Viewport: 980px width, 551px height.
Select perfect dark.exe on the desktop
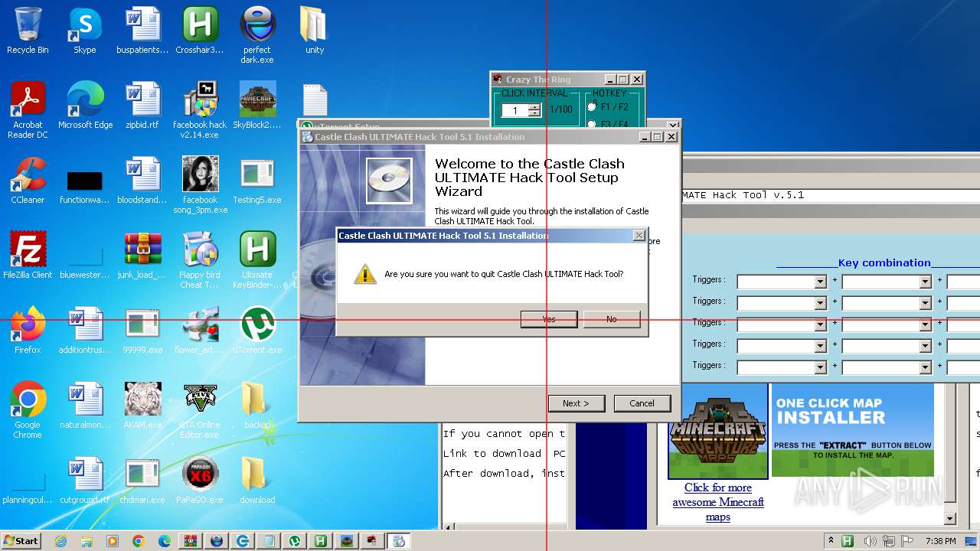coord(257,35)
